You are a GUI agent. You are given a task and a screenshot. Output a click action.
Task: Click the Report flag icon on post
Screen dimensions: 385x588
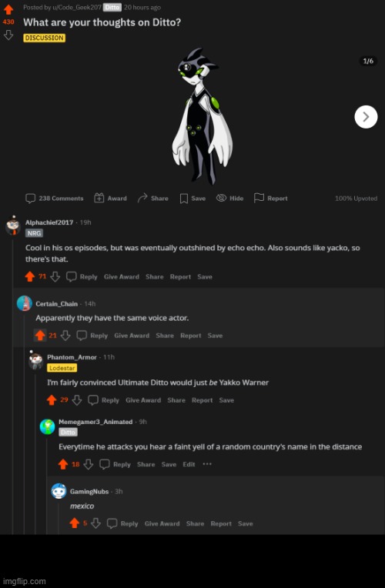click(x=259, y=198)
